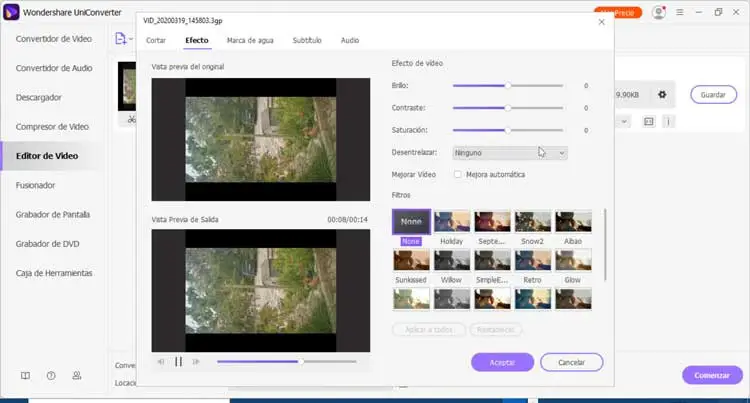
Task: Click the add file icon
Action: pos(121,39)
